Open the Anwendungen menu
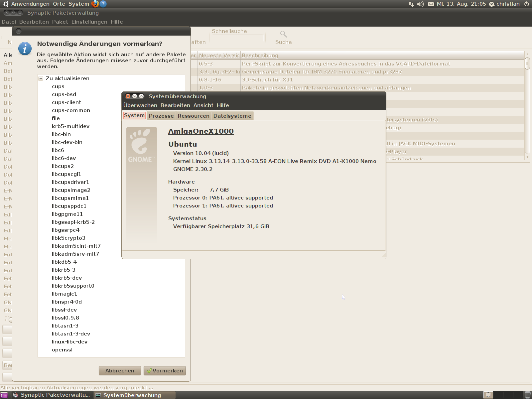The height and width of the screenshot is (399, 532). 30,4
